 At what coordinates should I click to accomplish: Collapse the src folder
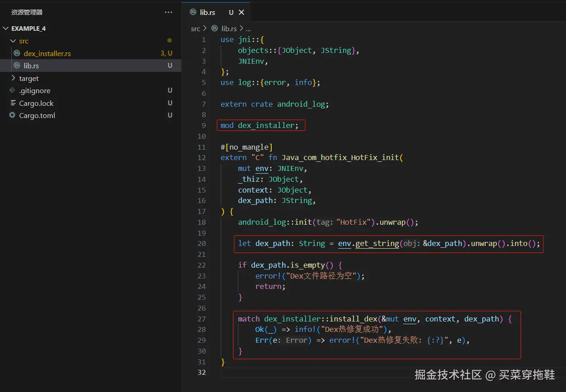pyautogui.click(x=13, y=41)
